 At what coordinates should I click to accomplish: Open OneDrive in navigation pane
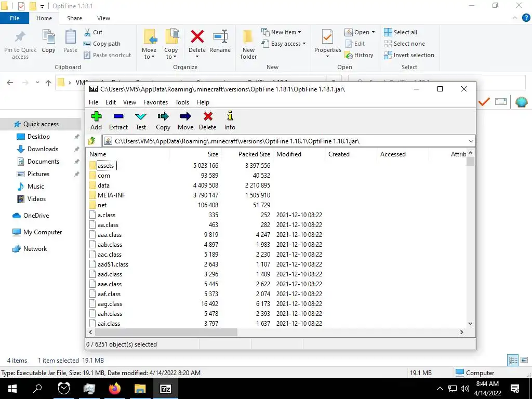click(36, 216)
